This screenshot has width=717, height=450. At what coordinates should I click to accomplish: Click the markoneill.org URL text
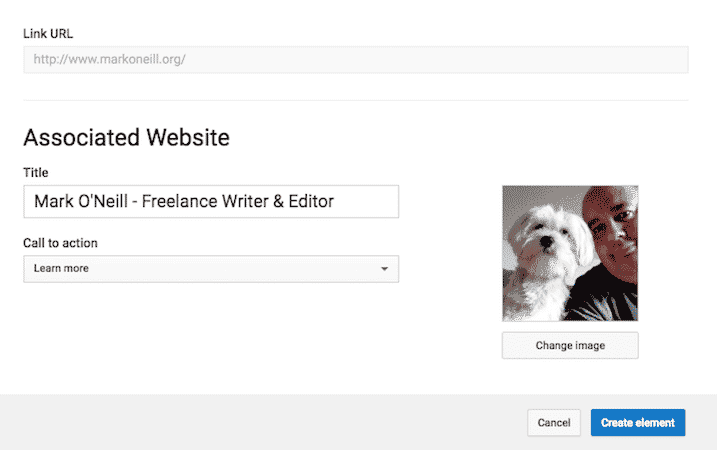coord(110,60)
